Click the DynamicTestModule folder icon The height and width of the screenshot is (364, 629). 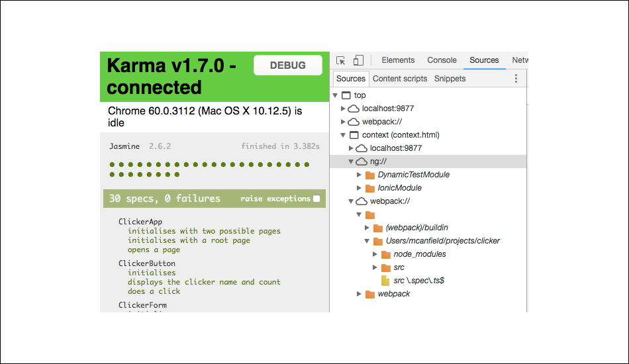pos(370,175)
